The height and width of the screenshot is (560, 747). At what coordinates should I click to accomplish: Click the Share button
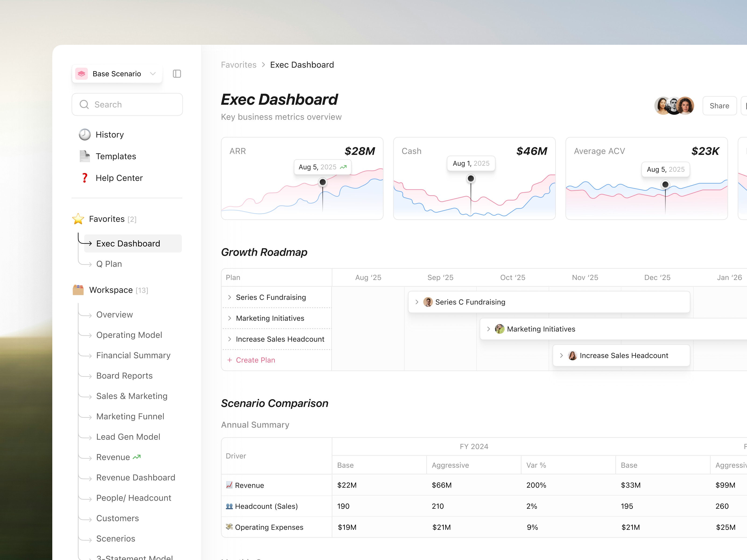coord(719,106)
